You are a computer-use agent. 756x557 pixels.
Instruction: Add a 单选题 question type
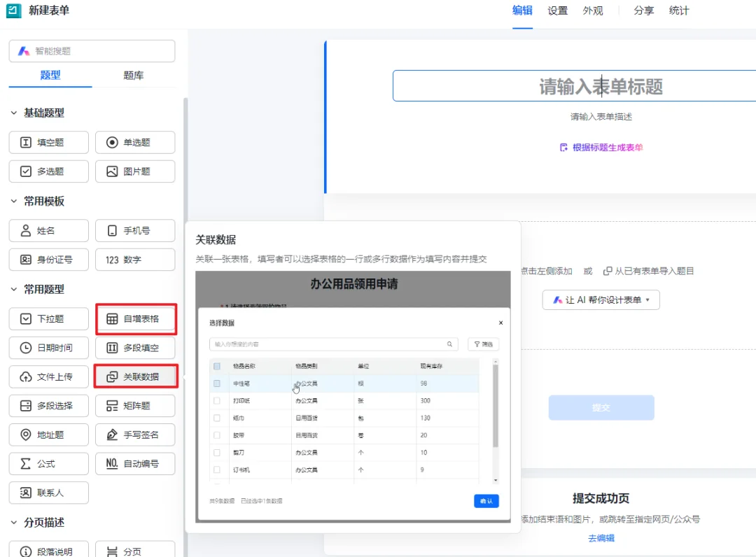[x=135, y=142]
